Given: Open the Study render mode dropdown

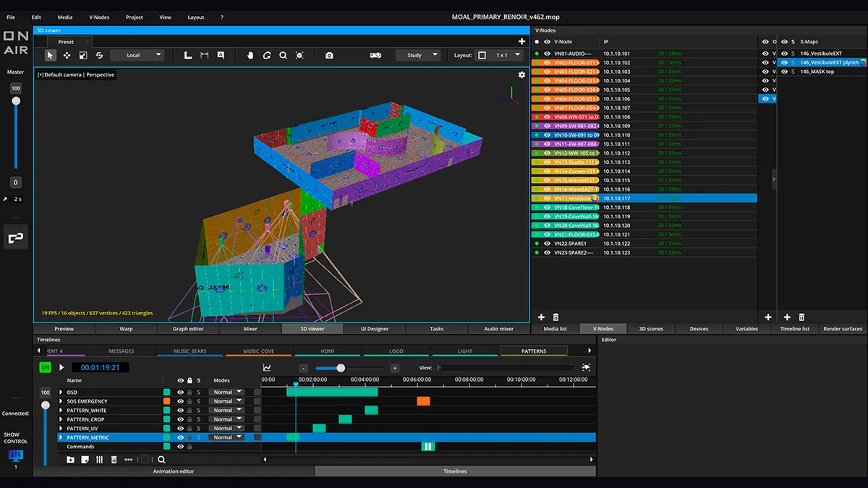Looking at the screenshot, I should [x=418, y=55].
